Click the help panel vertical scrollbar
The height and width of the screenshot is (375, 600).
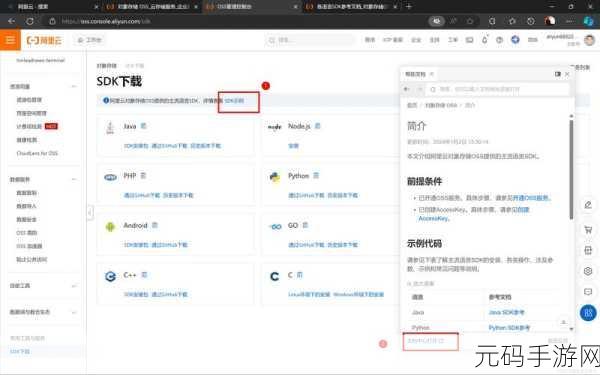(571, 170)
